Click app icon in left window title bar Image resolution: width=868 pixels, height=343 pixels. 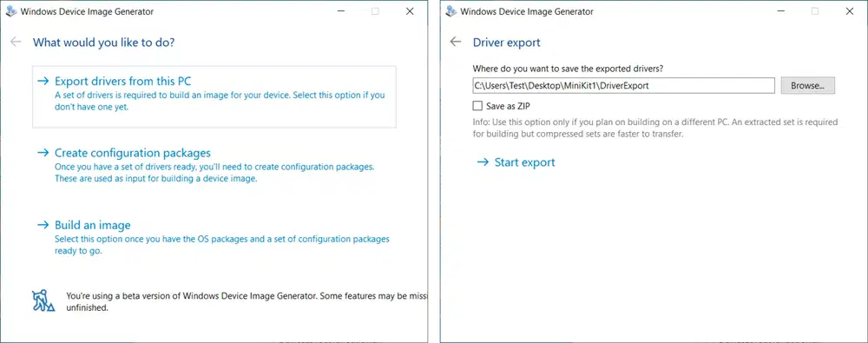tap(12, 11)
